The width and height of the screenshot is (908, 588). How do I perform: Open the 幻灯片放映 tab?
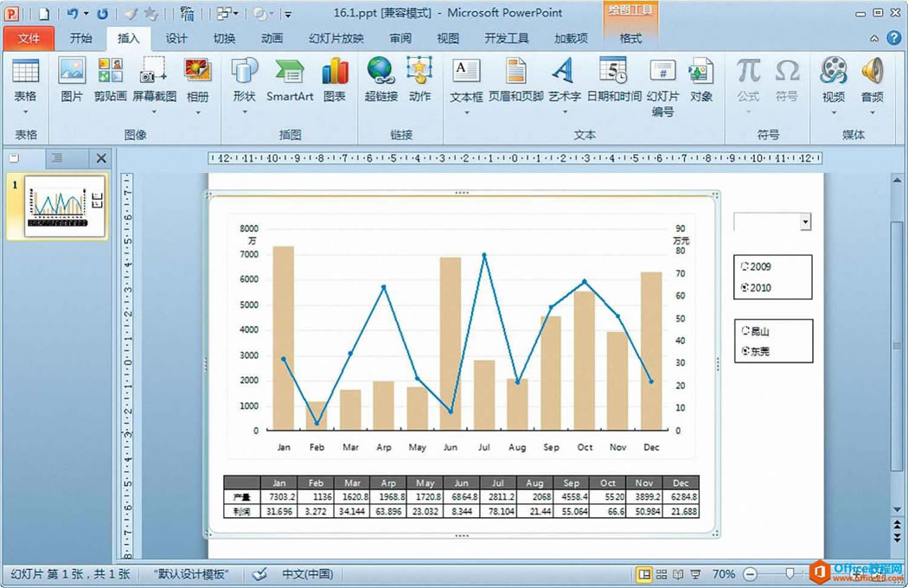(336, 38)
